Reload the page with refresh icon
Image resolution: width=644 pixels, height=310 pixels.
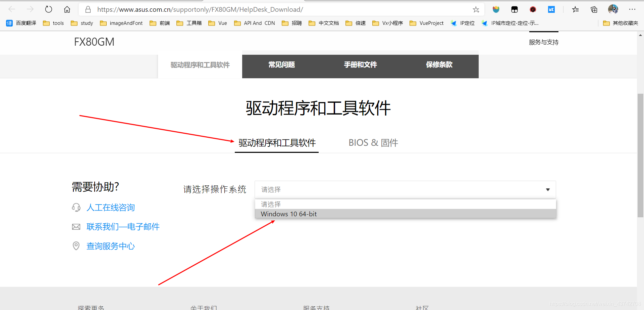click(49, 9)
